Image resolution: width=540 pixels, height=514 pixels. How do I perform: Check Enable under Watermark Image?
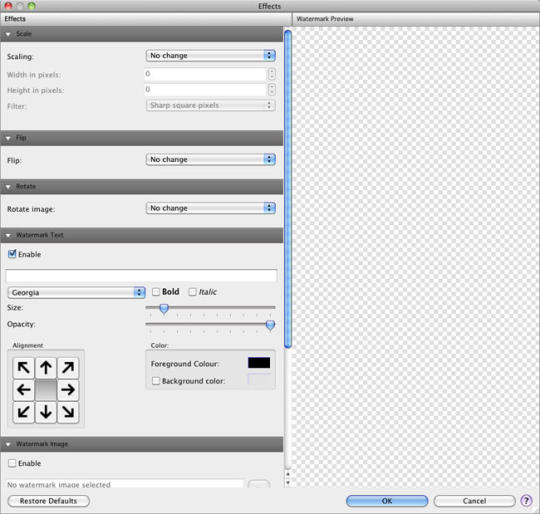click(12, 463)
